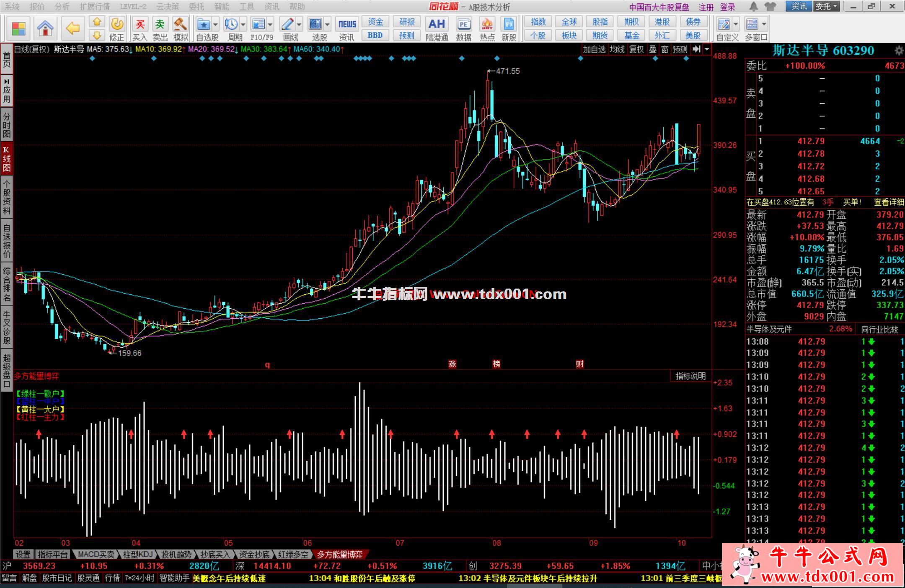Click the yellow back arrow icon
This screenshot has width=905, height=588.
pyautogui.click(x=73, y=28)
